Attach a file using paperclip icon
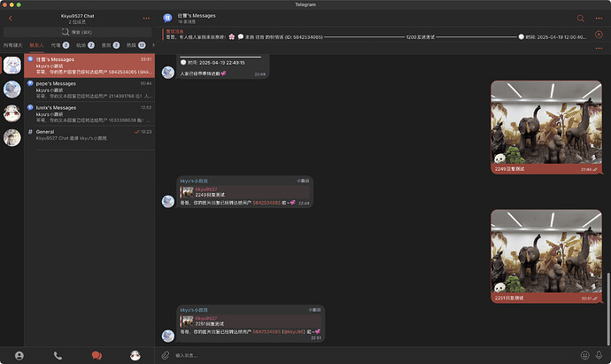611x364 pixels. click(166, 355)
